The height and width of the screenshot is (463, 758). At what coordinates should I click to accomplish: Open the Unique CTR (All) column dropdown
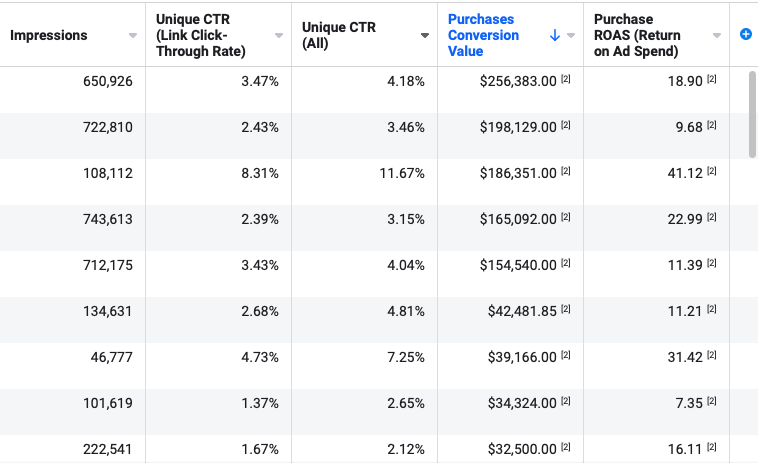pos(425,36)
